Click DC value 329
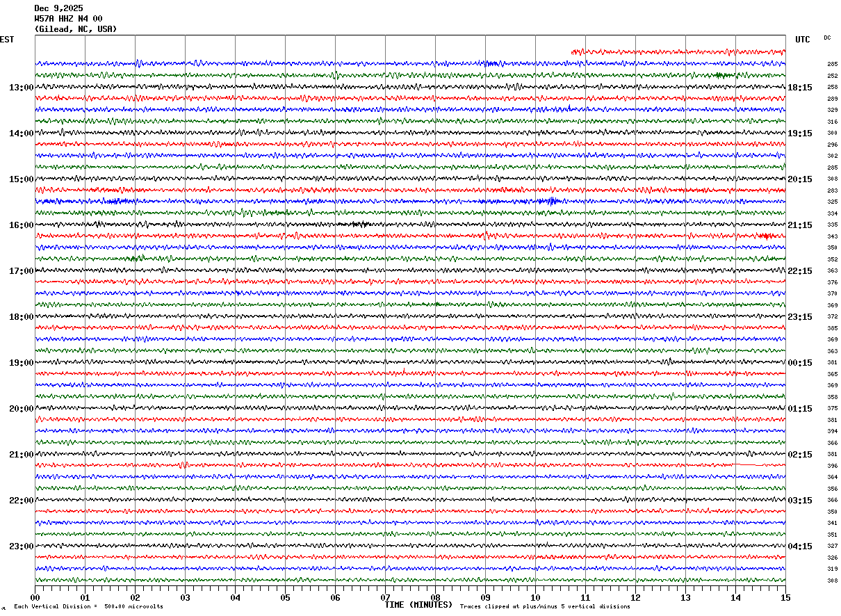The image size is (841, 616). tap(832, 110)
